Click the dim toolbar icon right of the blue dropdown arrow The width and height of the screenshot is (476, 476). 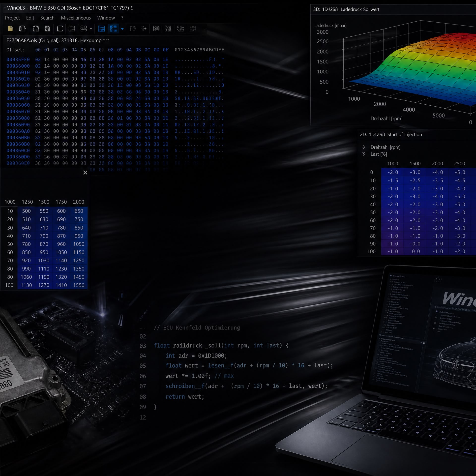point(133,29)
